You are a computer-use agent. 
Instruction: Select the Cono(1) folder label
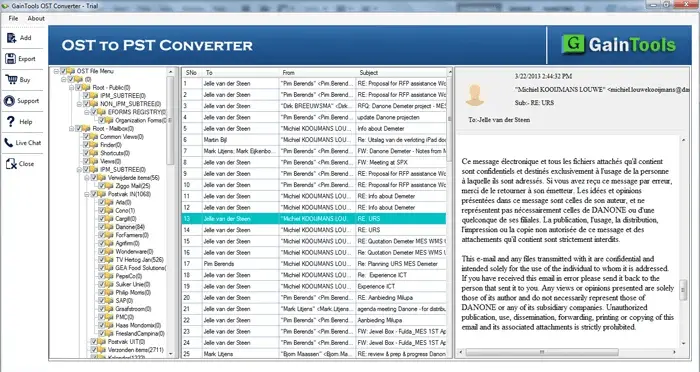(125, 210)
